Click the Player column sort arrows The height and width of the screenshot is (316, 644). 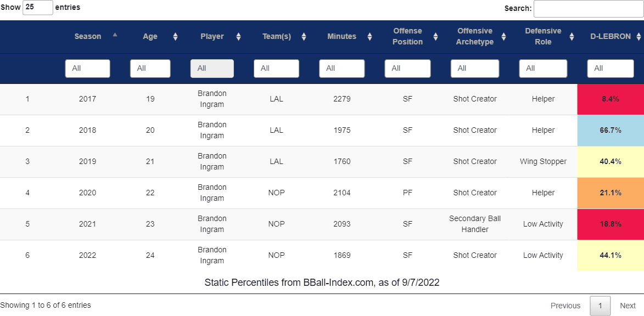coord(239,37)
